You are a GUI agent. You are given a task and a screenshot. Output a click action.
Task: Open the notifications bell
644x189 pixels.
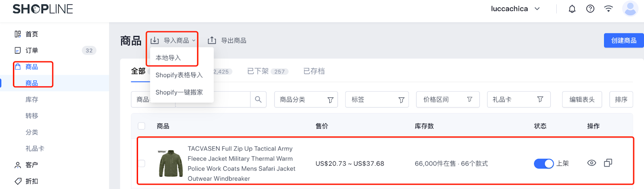tap(572, 9)
